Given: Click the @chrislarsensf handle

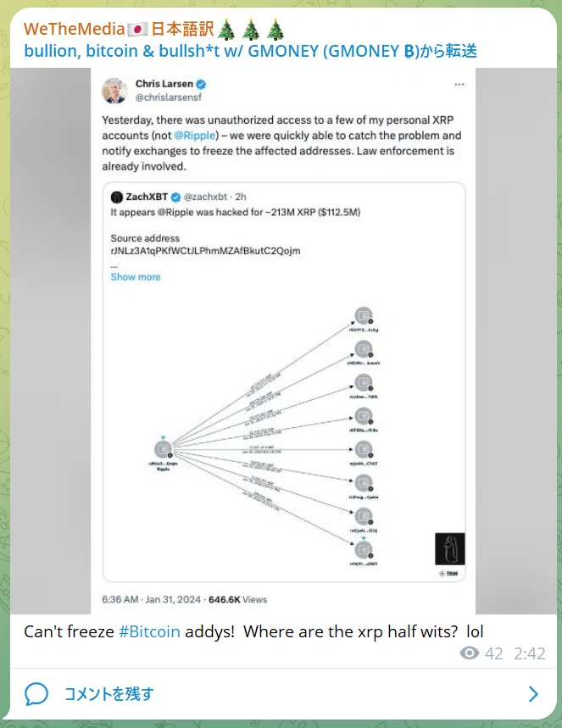Looking at the screenshot, I should click(x=168, y=97).
